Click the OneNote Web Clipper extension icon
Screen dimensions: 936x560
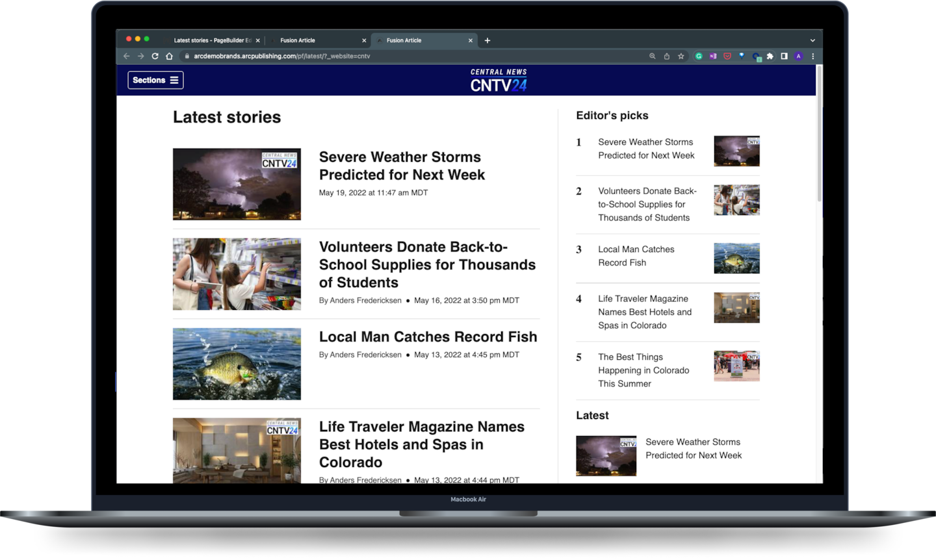tap(713, 56)
